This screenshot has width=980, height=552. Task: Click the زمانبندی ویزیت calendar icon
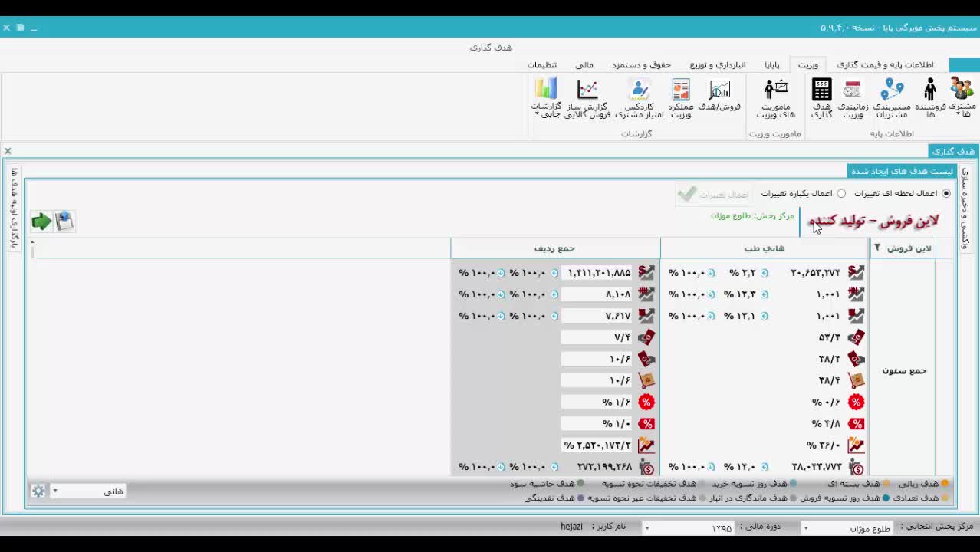click(852, 91)
